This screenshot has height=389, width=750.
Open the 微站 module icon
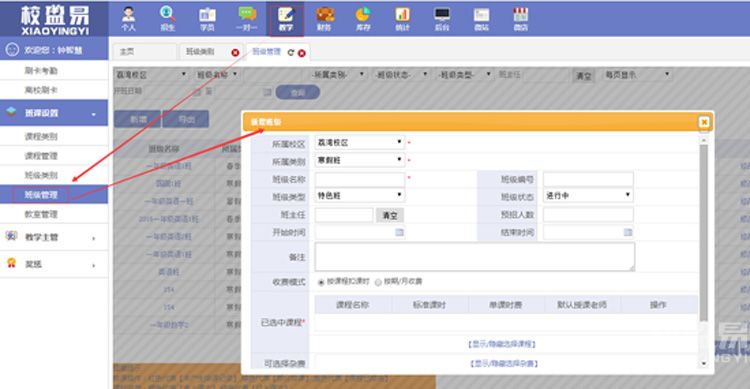point(481,19)
